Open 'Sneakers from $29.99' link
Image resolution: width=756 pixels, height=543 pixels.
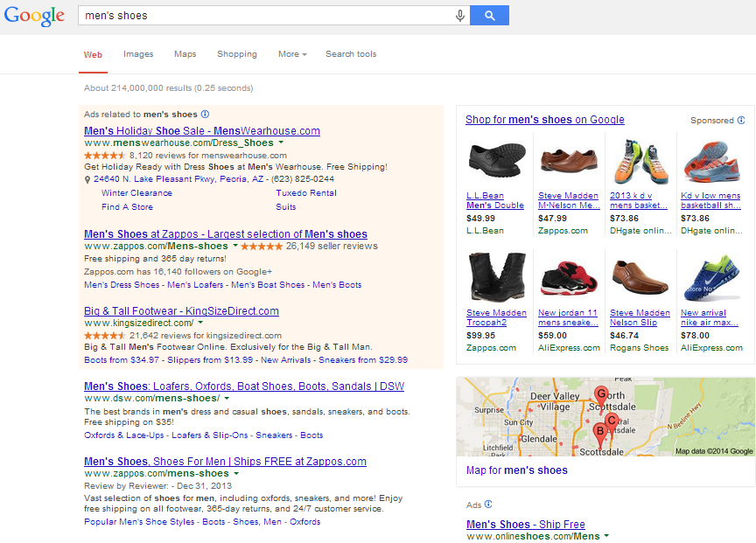tap(363, 360)
